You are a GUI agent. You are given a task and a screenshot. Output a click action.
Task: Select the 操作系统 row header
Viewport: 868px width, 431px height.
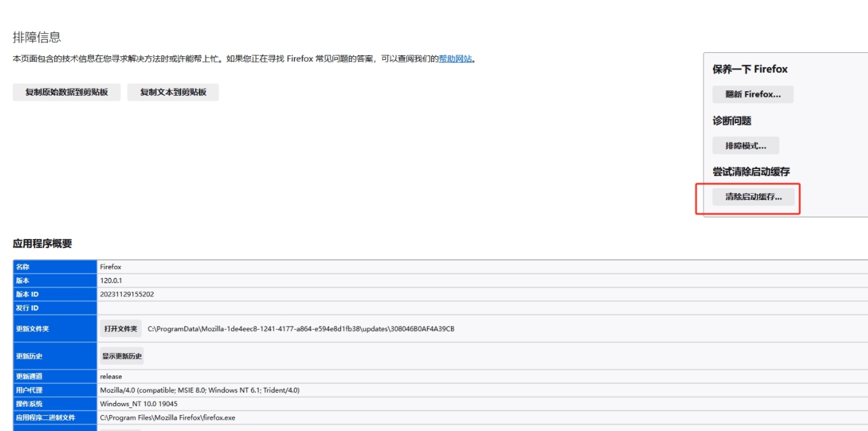coord(55,404)
